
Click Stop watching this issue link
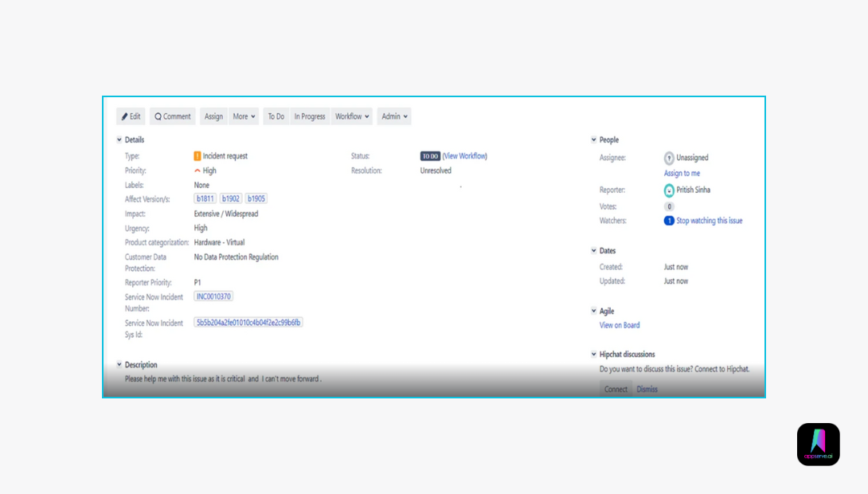pos(709,221)
